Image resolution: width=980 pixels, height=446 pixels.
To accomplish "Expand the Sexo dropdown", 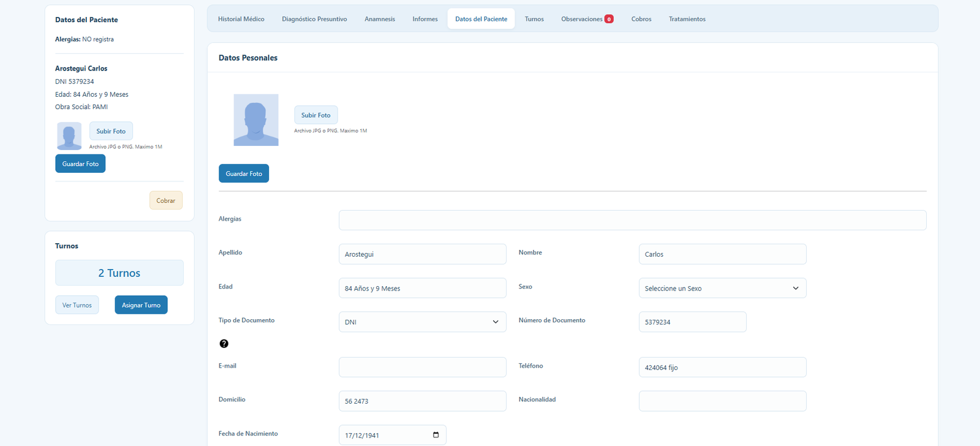I will click(722, 288).
